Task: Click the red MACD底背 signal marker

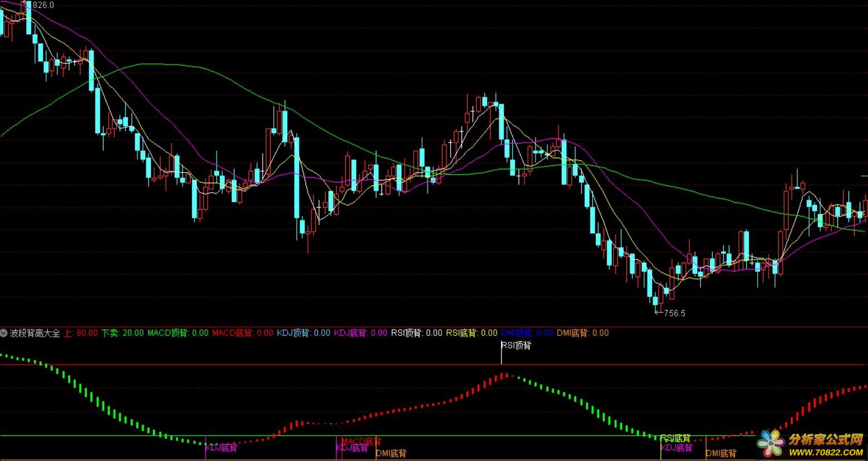Action: (362, 441)
